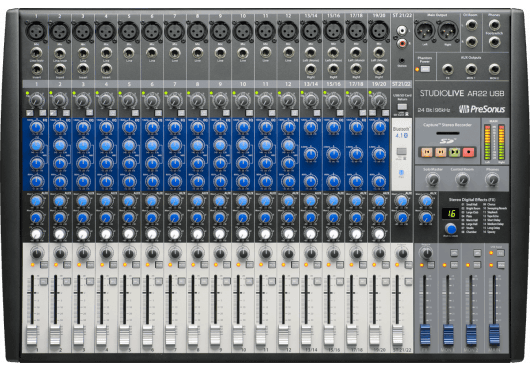Click the channel 10 pan knob
The height and width of the screenshot is (371, 530).
click(243, 253)
